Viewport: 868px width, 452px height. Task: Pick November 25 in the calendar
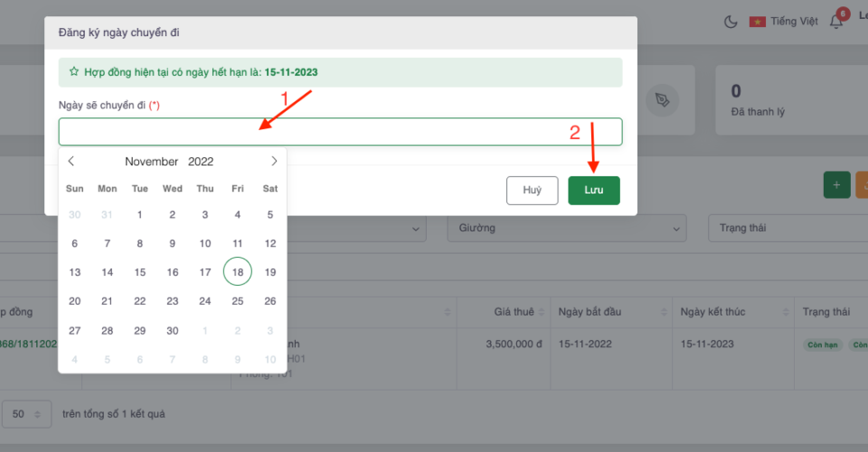click(x=237, y=301)
